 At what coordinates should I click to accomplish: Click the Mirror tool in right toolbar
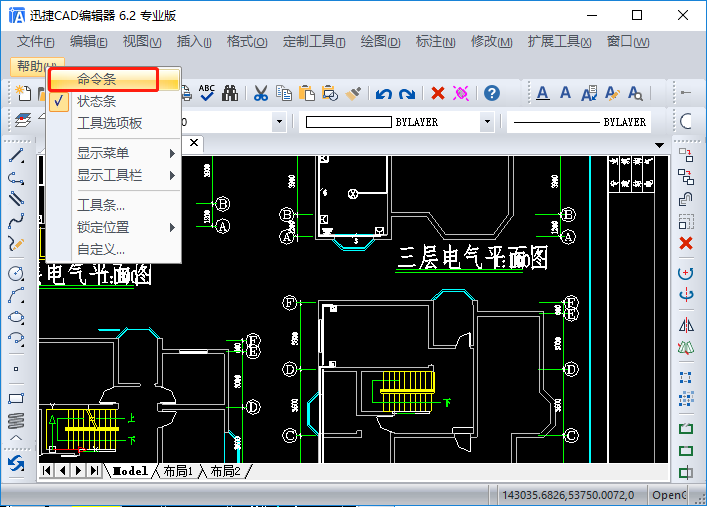pos(686,325)
